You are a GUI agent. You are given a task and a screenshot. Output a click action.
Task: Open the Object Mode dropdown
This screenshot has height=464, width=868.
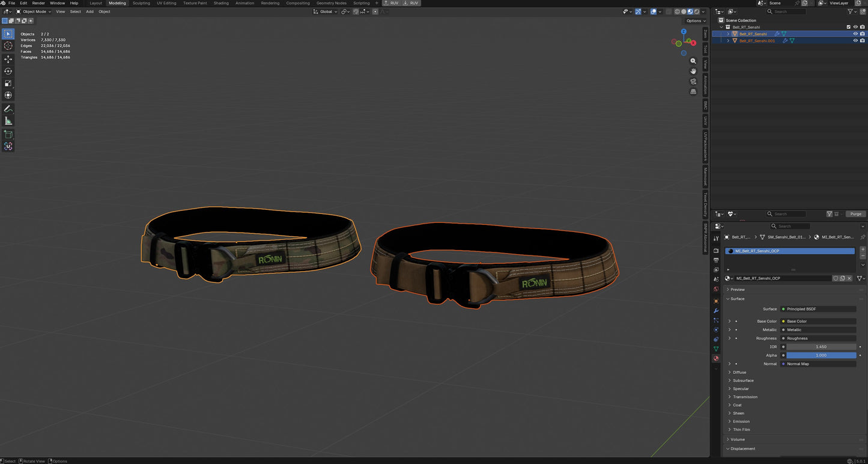(34, 11)
